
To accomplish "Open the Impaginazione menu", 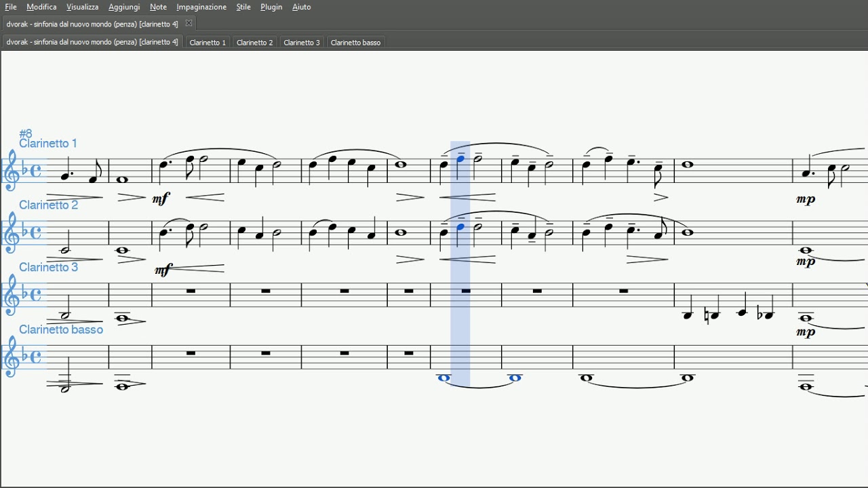I will (201, 7).
